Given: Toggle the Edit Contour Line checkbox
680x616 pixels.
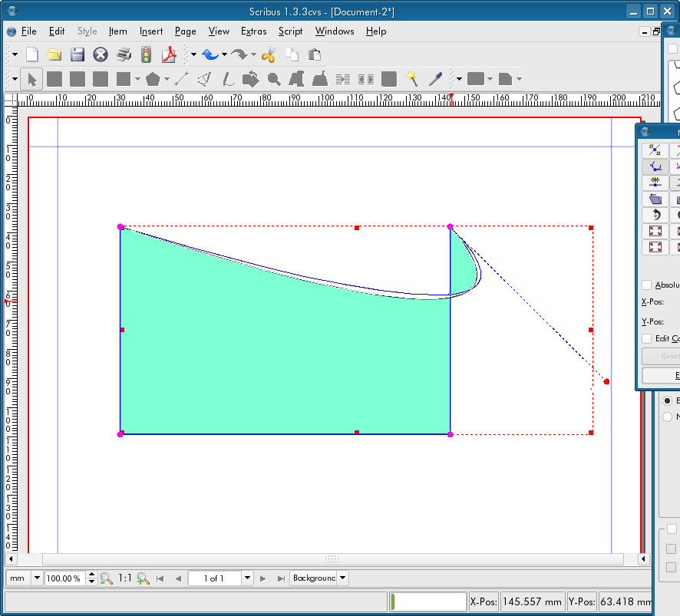Looking at the screenshot, I should click(x=646, y=338).
